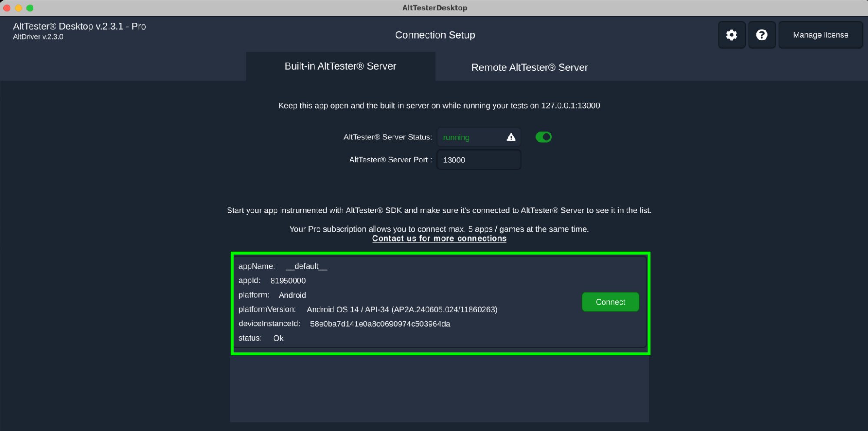The image size is (868, 431).
Task: Click the macOS yellow minimize window button
Action: coord(18,8)
